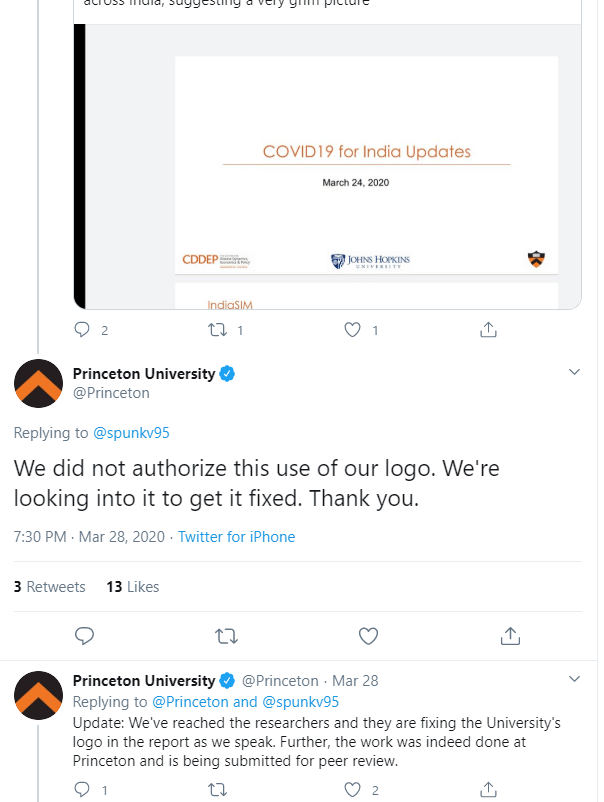Retweet the quoted COVID19 tweet
The width and height of the screenshot is (604, 802).
pyautogui.click(x=217, y=329)
